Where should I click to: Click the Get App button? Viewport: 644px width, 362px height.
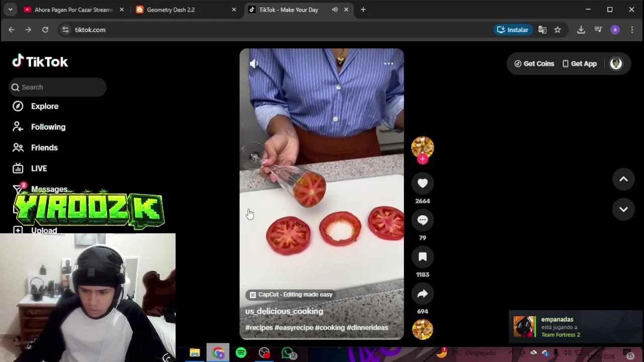tap(580, 64)
